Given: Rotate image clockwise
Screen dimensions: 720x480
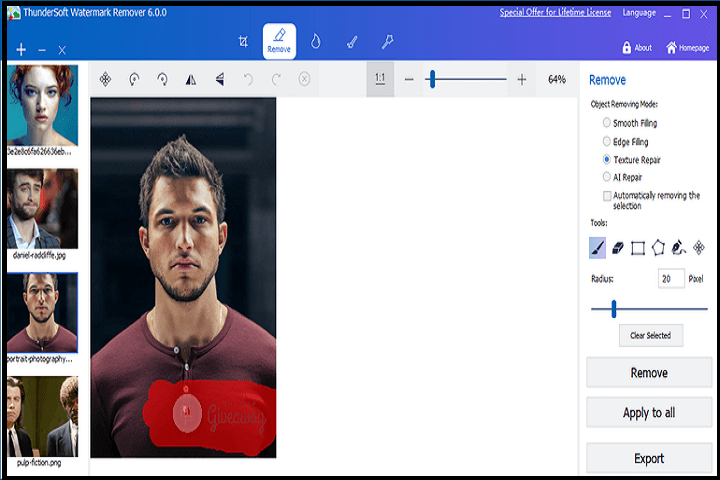Looking at the screenshot, I should [x=161, y=79].
